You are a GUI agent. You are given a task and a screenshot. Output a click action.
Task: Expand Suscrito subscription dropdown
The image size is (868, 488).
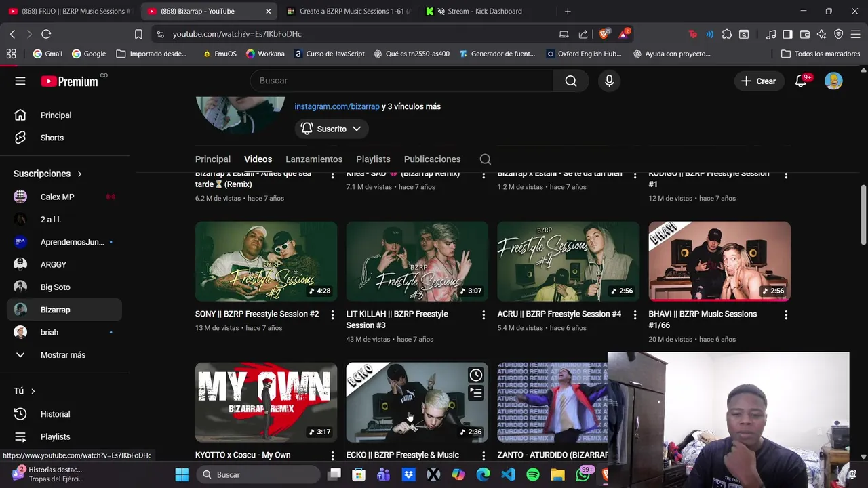point(332,129)
